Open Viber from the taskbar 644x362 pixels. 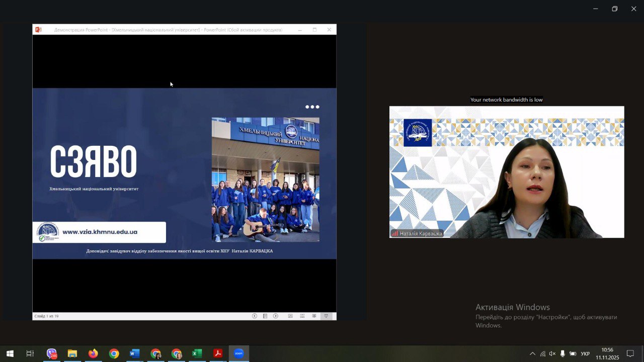pyautogui.click(x=52, y=354)
